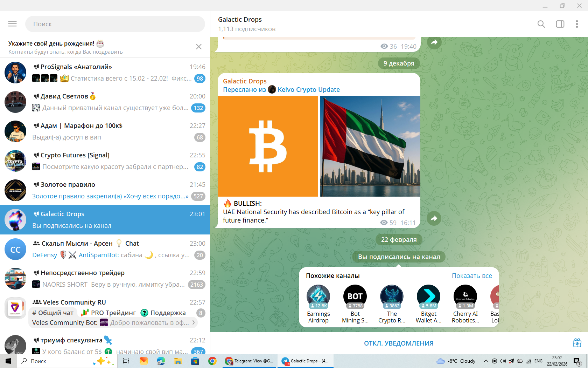Switch to the Telegram: View Chrome window
The height and width of the screenshot is (368, 588).
[x=250, y=361]
